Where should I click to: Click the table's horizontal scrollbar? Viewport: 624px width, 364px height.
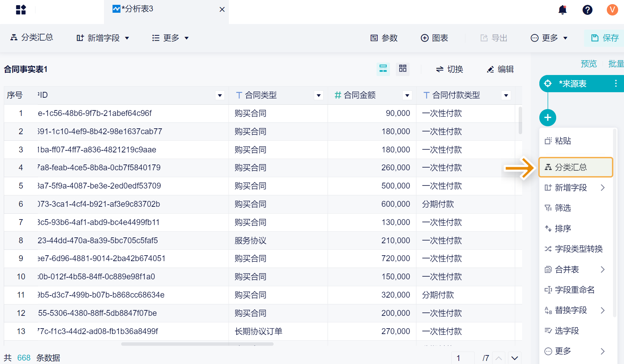tap(197, 344)
